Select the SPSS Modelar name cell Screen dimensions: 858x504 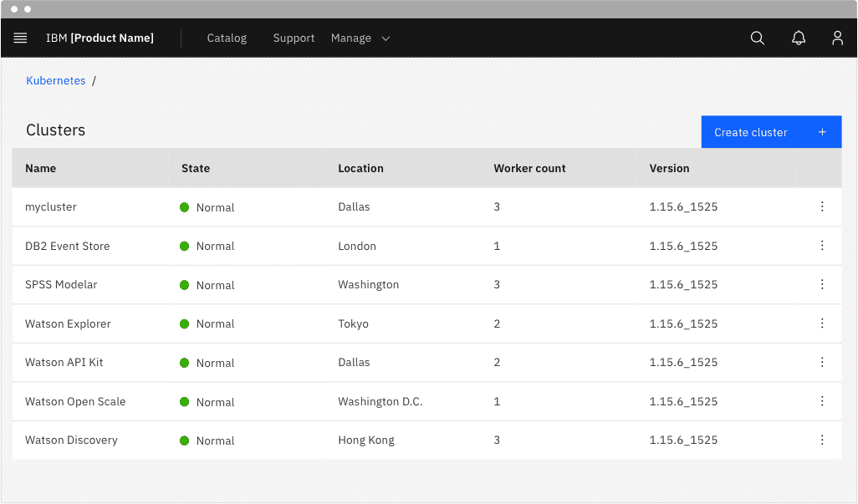pos(61,285)
